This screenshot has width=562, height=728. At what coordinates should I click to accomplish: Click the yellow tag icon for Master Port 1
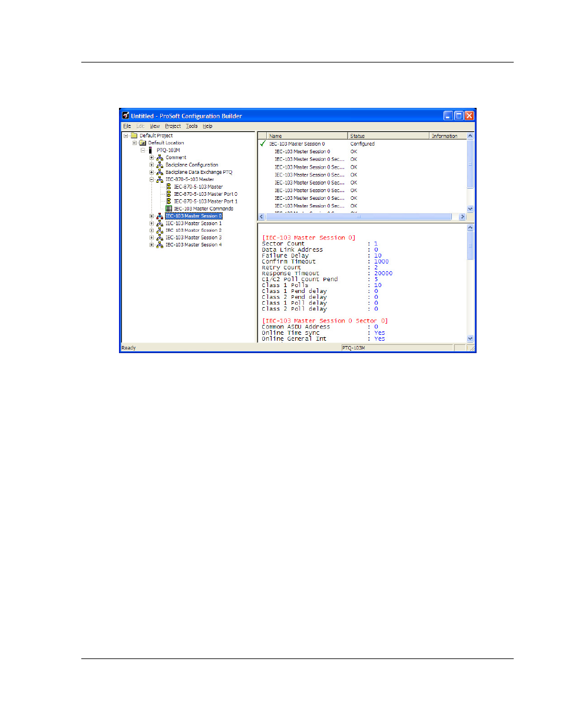[x=169, y=201]
